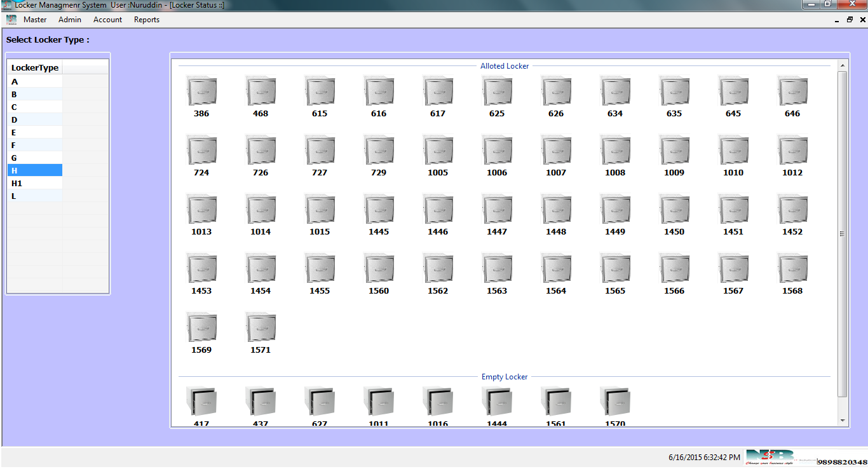
Task: Click empty locker 417 icon
Action: click(x=201, y=402)
